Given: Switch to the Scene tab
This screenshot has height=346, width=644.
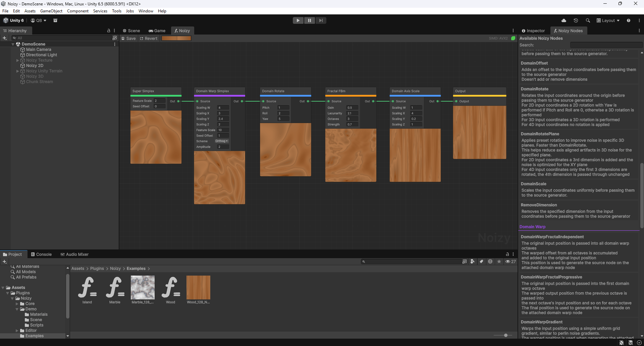Looking at the screenshot, I should (x=131, y=31).
